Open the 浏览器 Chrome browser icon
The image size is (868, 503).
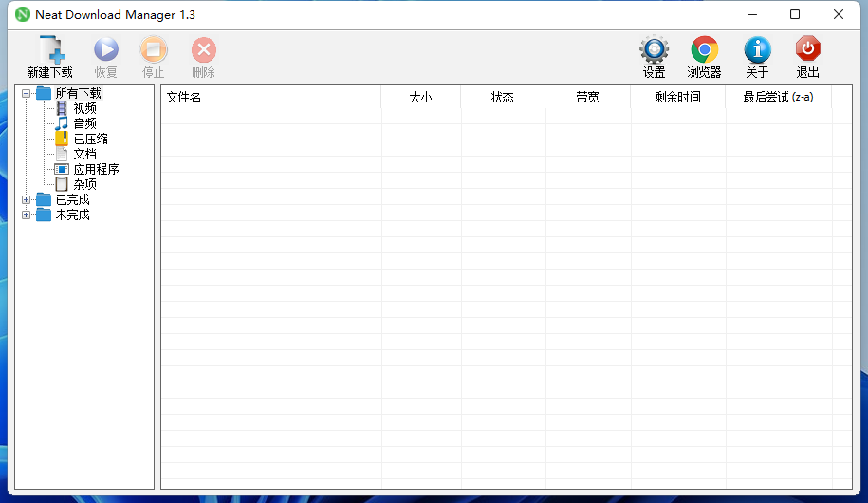click(x=704, y=50)
